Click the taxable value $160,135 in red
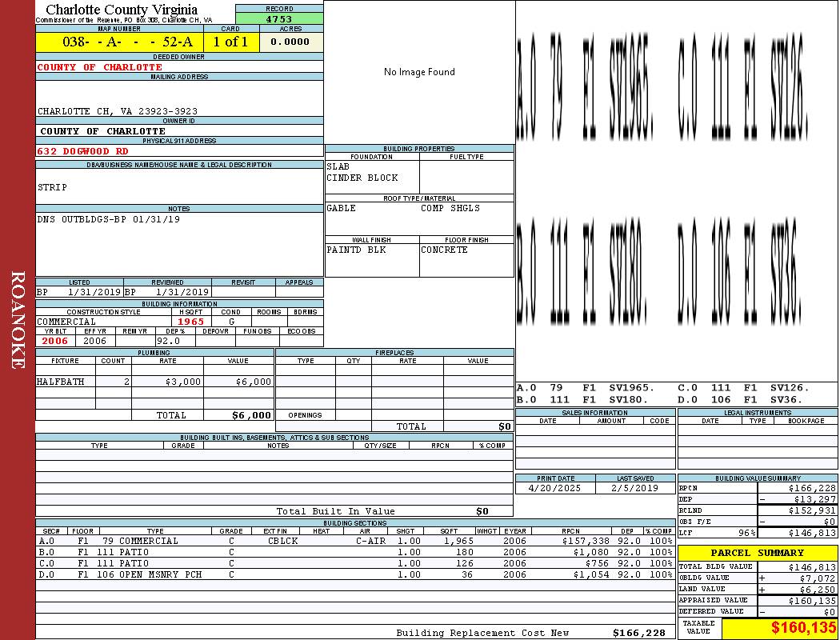Image resolution: width=840 pixels, height=640 pixels. 803,628
